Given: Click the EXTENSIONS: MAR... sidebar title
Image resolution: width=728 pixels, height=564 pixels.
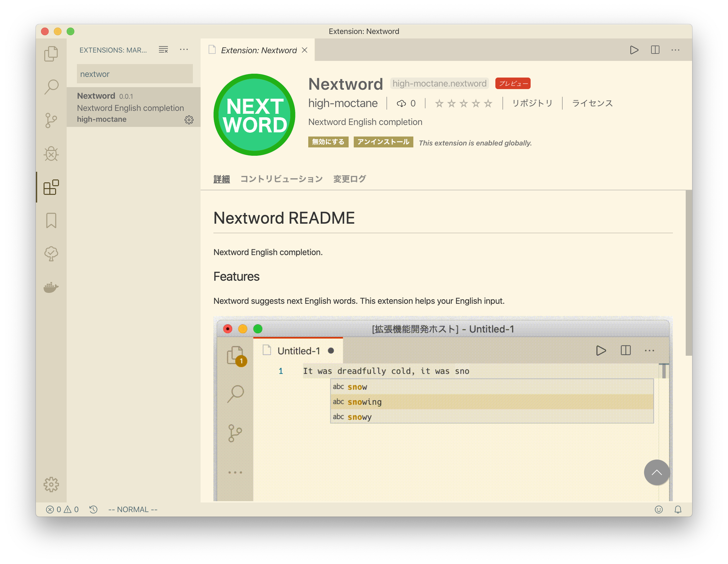Looking at the screenshot, I should pos(113,50).
